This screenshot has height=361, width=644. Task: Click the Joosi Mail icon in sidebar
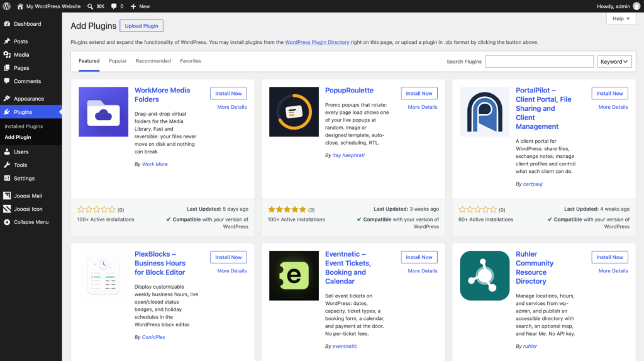tap(7, 196)
